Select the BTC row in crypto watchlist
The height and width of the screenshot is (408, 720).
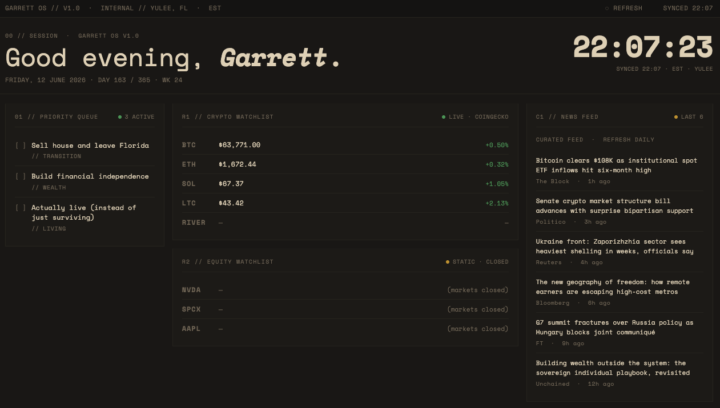[x=345, y=145]
